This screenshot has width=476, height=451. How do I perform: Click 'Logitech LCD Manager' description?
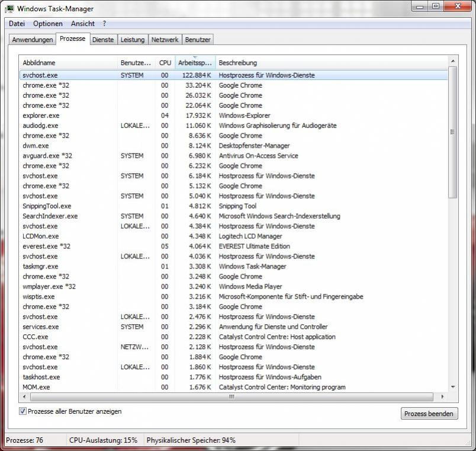coord(250,236)
